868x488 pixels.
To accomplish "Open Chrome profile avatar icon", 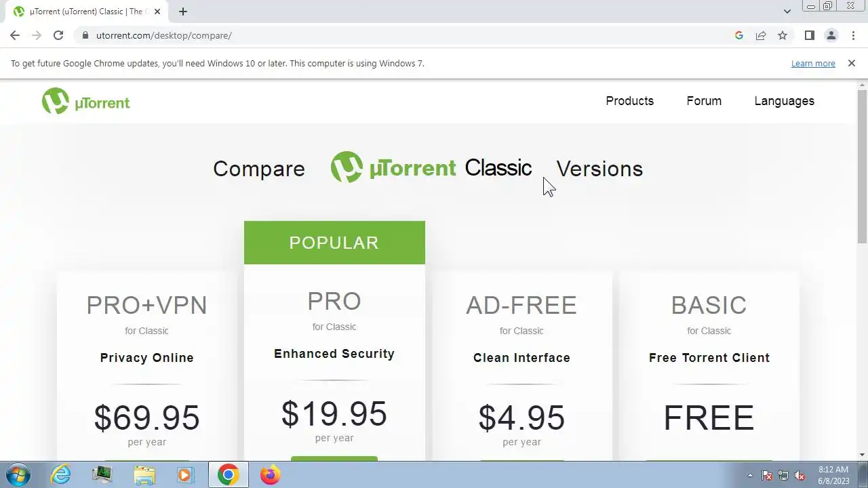I will (831, 35).
